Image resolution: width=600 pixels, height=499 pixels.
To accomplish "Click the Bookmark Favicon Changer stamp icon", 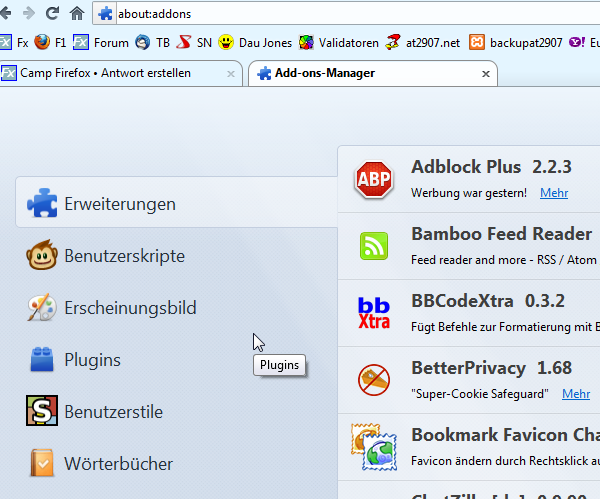I will (374, 447).
